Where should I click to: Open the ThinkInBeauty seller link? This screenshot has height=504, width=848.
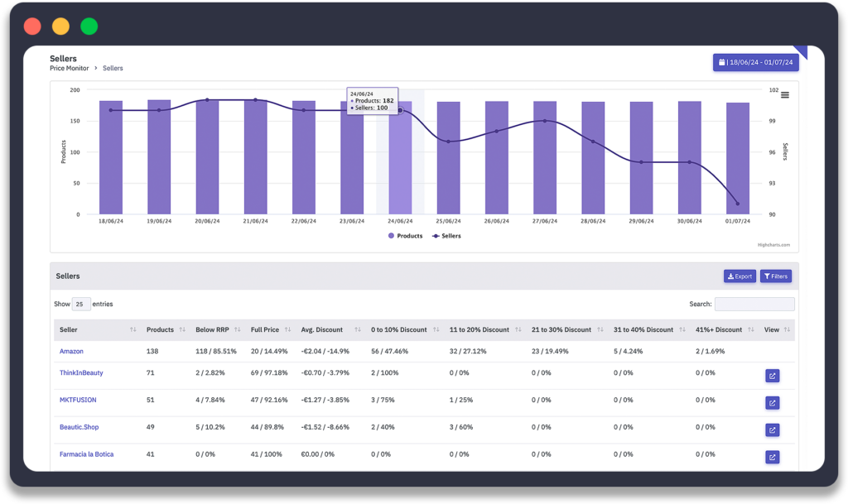click(x=81, y=372)
